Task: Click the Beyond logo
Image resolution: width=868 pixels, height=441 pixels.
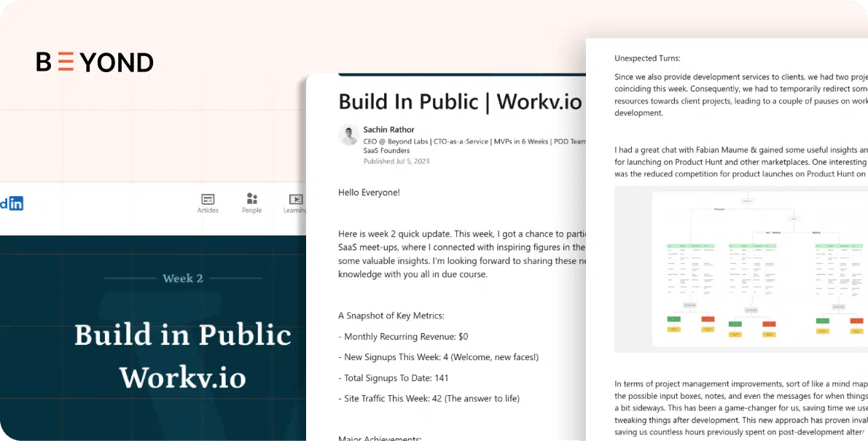Action: click(x=95, y=62)
